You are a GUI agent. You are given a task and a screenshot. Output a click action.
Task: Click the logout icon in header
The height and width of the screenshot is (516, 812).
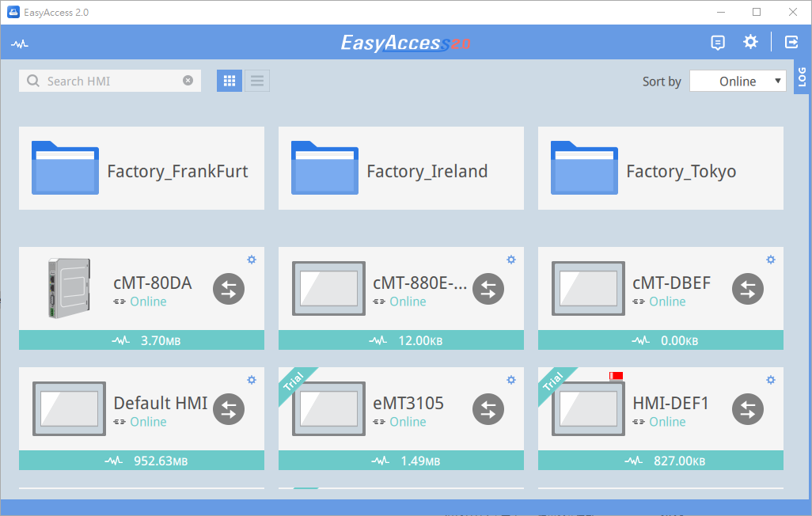click(x=791, y=42)
